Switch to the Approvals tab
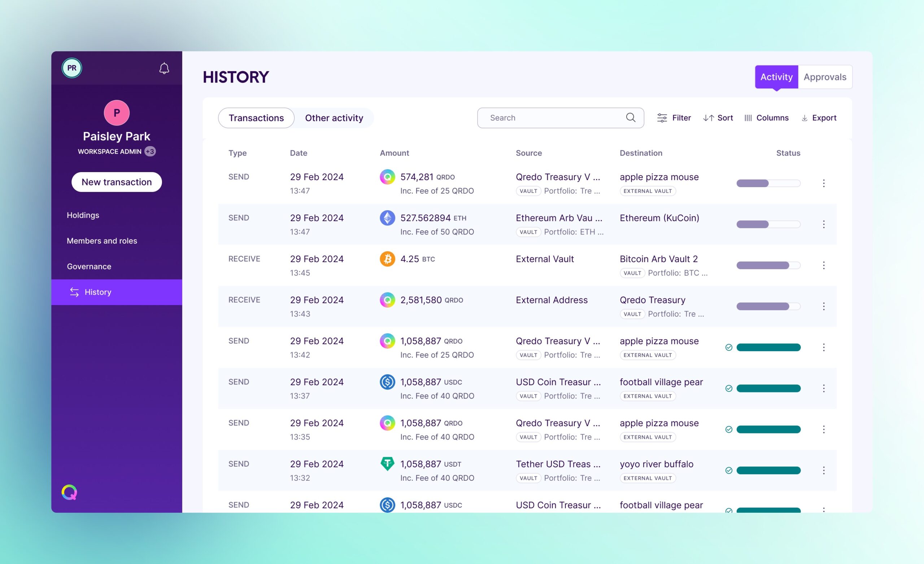This screenshot has width=924, height=564. pyautogui.click(x=825, y=76)
